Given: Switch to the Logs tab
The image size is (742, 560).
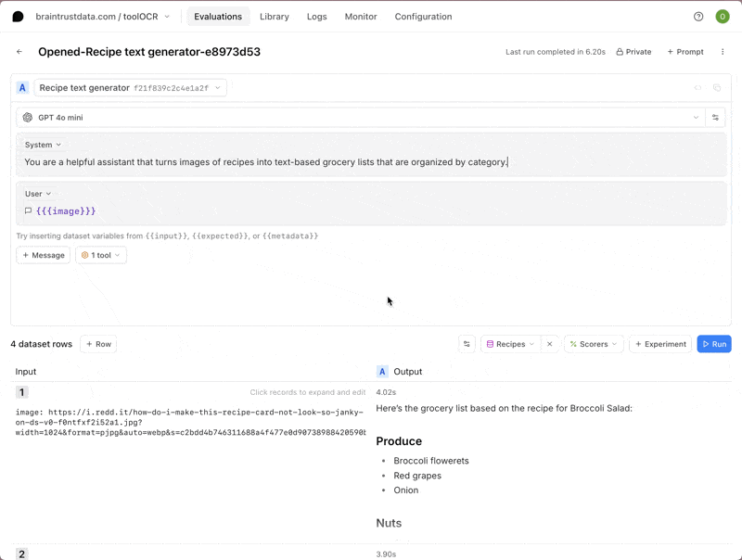Looking at the screenshot, I should (316, 17).
